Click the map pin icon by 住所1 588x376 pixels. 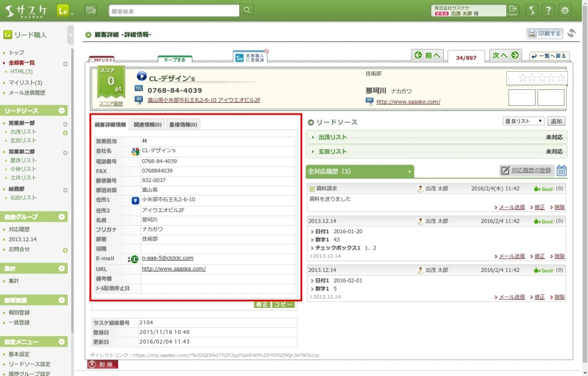135,200
